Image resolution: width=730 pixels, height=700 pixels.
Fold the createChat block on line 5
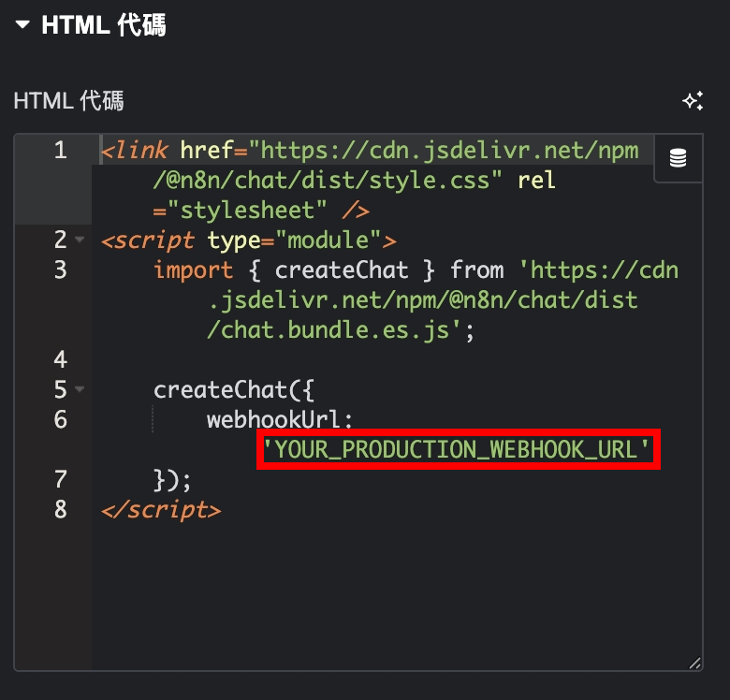coord(80,389)
